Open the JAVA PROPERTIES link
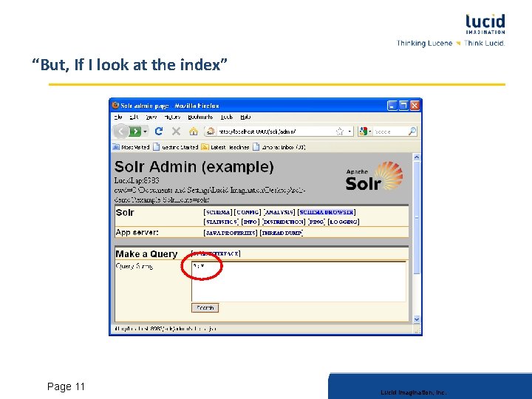Image resolution: width=532 pixels, height=399 pixels. pyautogui.click(x=231, y=233)
